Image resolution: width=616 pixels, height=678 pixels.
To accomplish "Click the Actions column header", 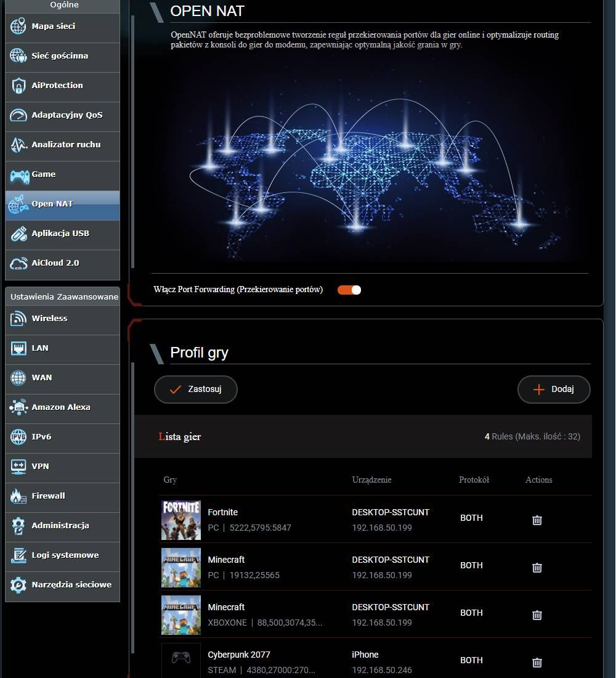I will [538, 480].
